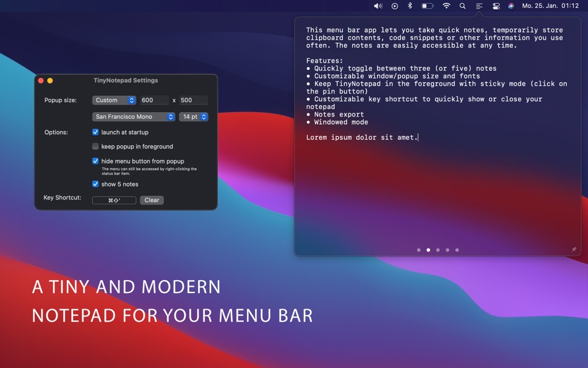The image size is (588, 368).
Task: Open the Popup size Custom dropdown
Action: point(114,100)
